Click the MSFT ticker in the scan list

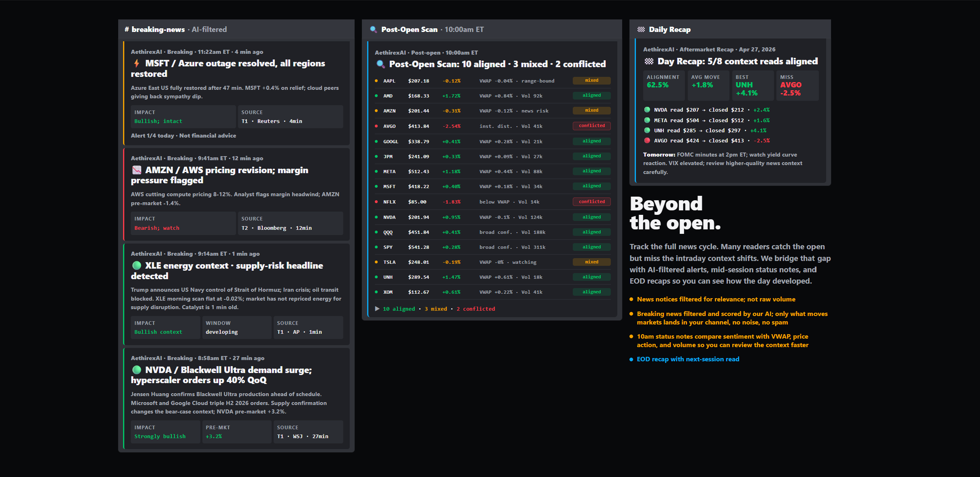[389, 187]
